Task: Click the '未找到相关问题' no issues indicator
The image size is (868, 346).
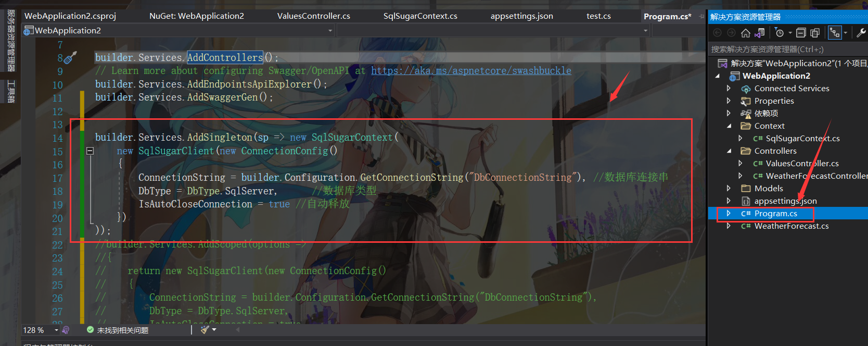Action: (x=118, y=330)
